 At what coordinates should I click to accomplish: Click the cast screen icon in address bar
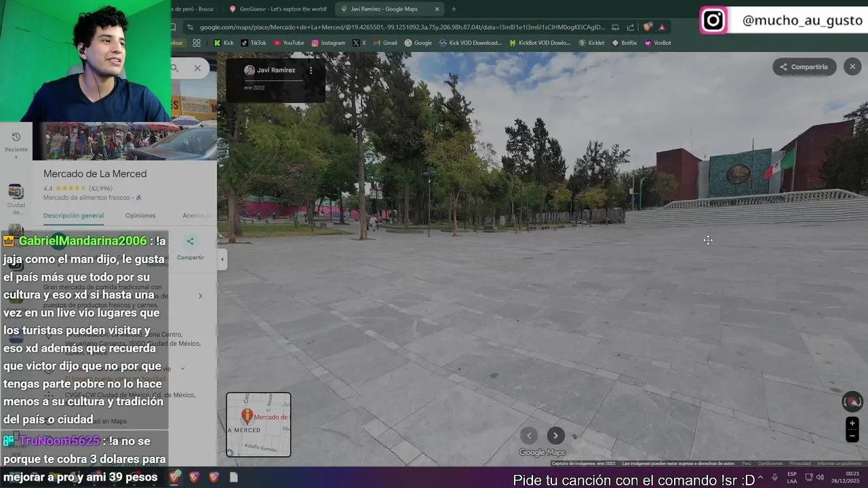(615, 27)
